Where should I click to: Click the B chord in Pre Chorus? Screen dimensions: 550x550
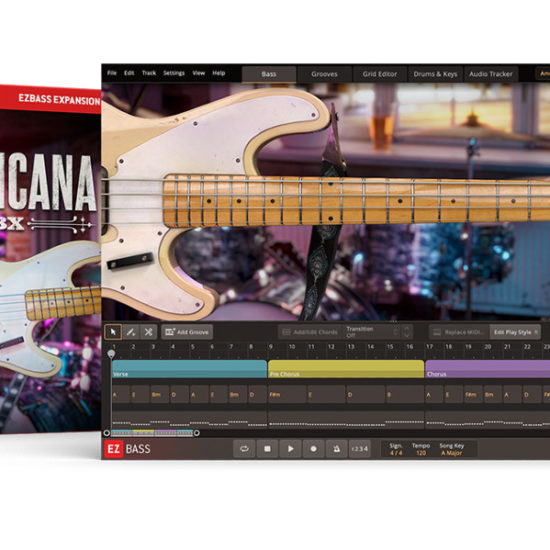click(405, 395)
